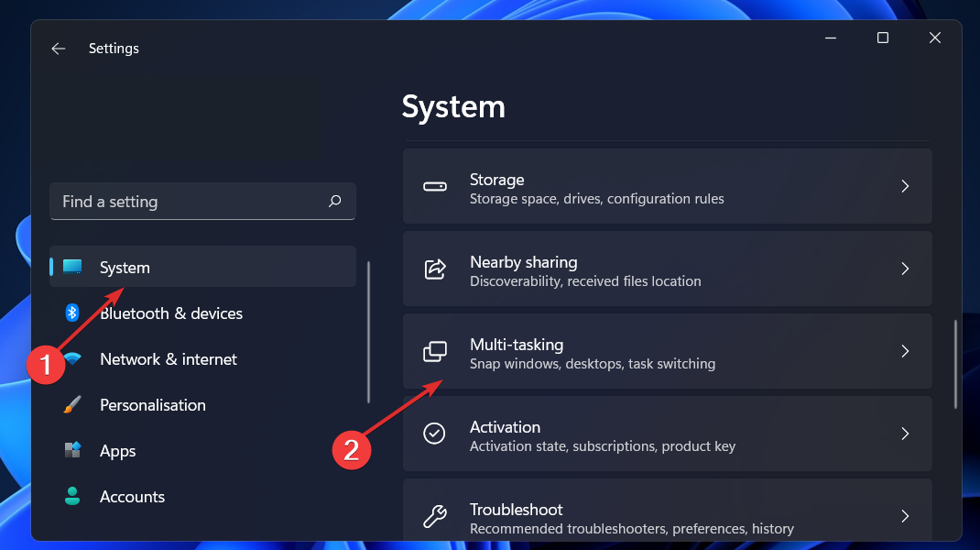Click the Bluetooth icon in sidebar
Image resolution: width=980 pixels, height=550 pixels.
click(72, 313)
